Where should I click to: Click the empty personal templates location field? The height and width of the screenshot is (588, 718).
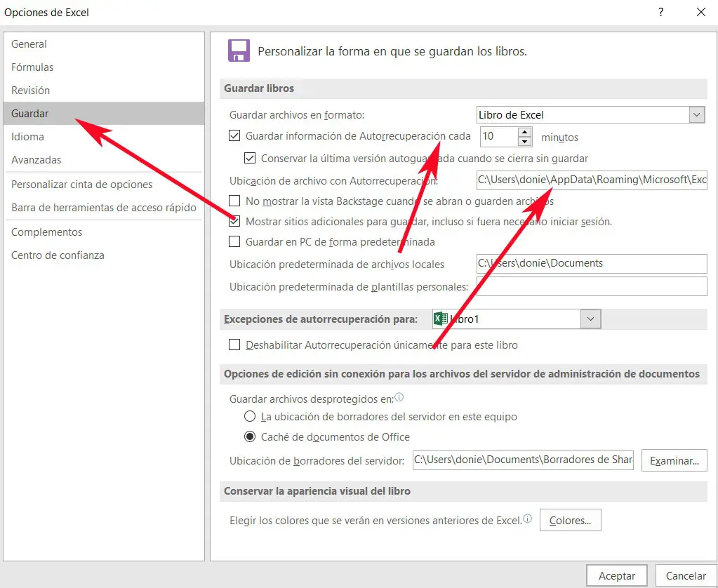[592, 286]
